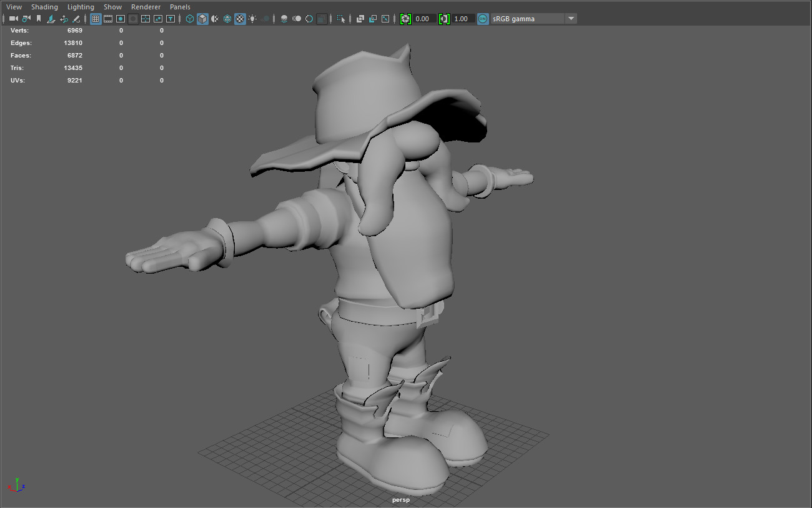Screen dimensions: 812x508
Task: Activate the 2D pan/zoom icon
Action: [64, 19]
